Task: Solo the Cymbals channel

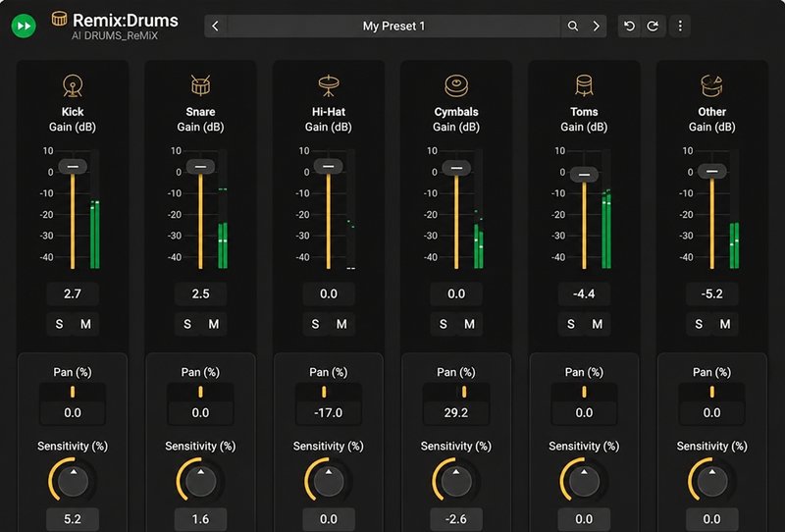Action: (444, 324)
